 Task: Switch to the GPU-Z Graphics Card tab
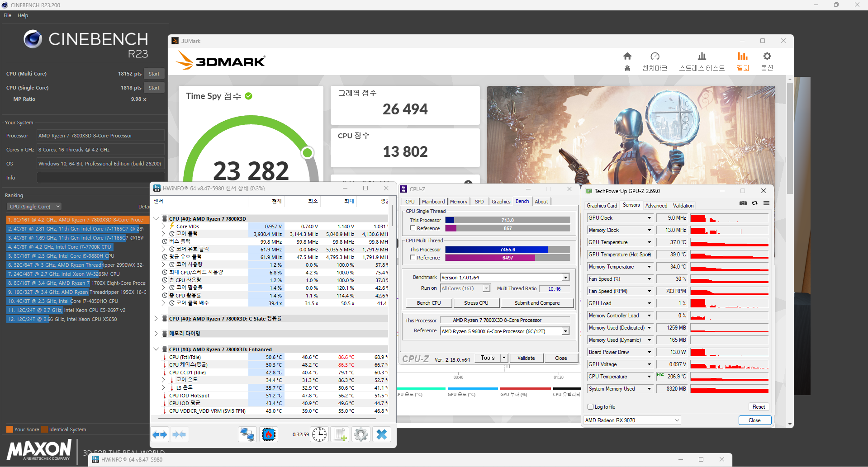pyautogui.click(x=602, y=206)
